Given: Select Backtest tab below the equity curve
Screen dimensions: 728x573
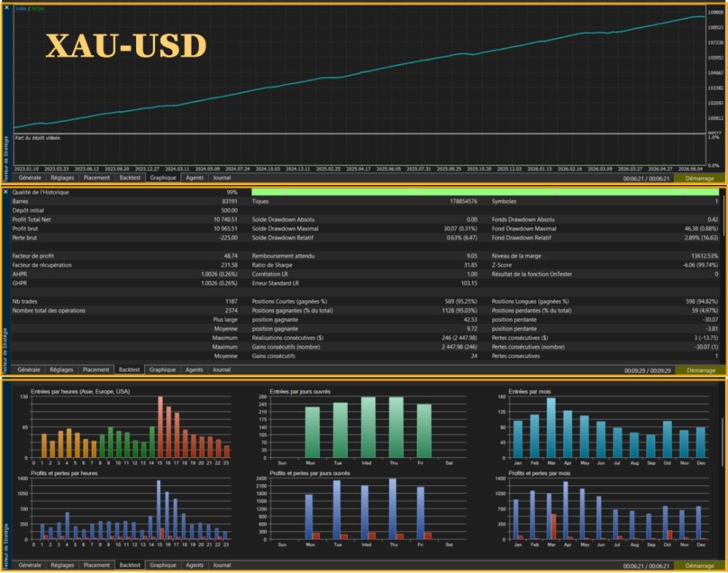Looking at the screenshot, I should 130,178.
